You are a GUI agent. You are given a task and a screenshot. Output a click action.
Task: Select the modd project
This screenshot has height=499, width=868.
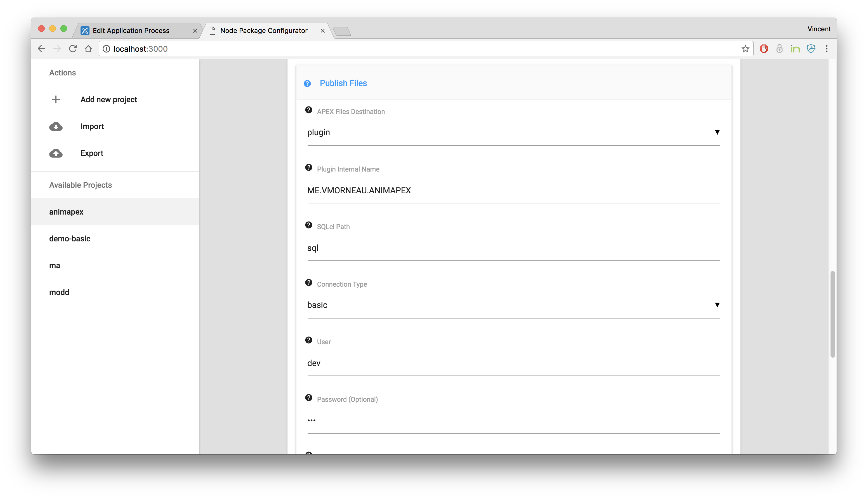click(59, 292)
